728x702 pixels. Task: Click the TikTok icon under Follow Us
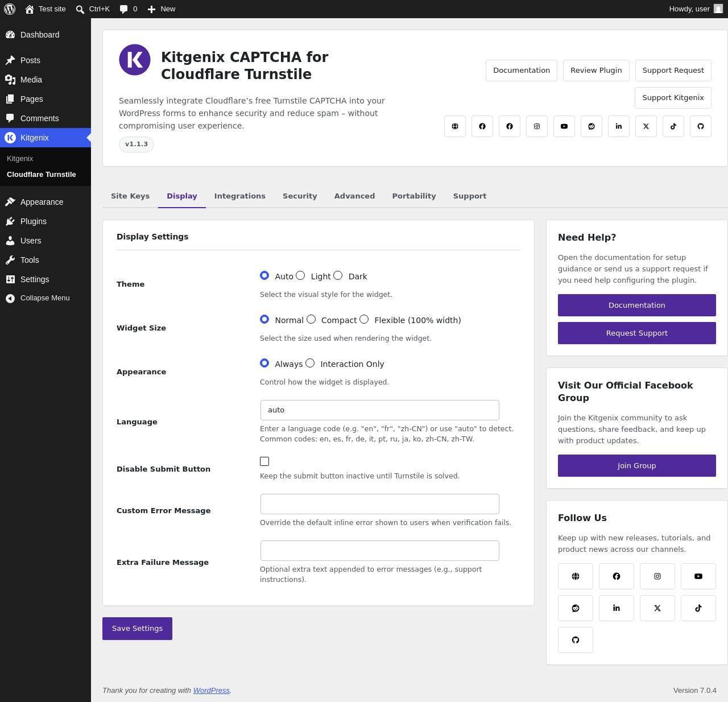pos(698,608)
